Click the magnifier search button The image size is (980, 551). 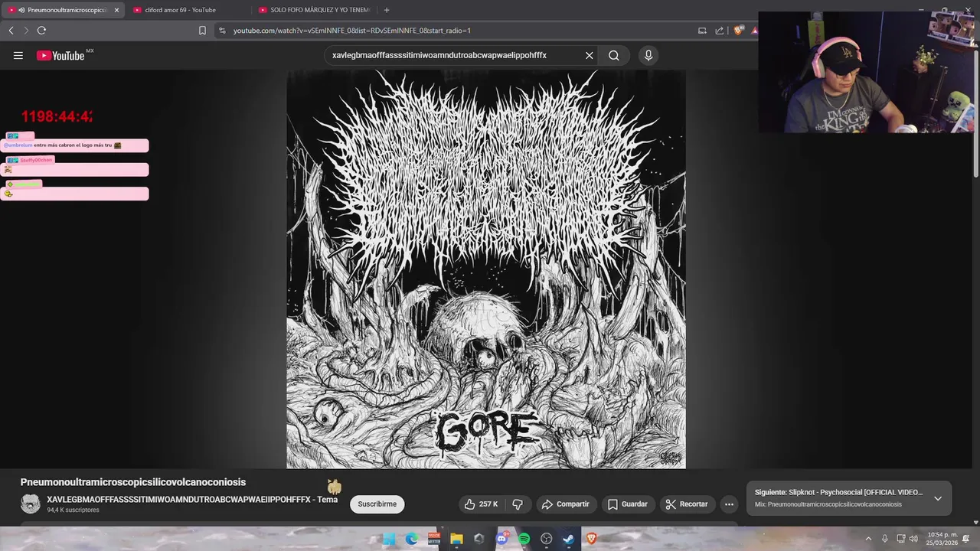[614, 55]
